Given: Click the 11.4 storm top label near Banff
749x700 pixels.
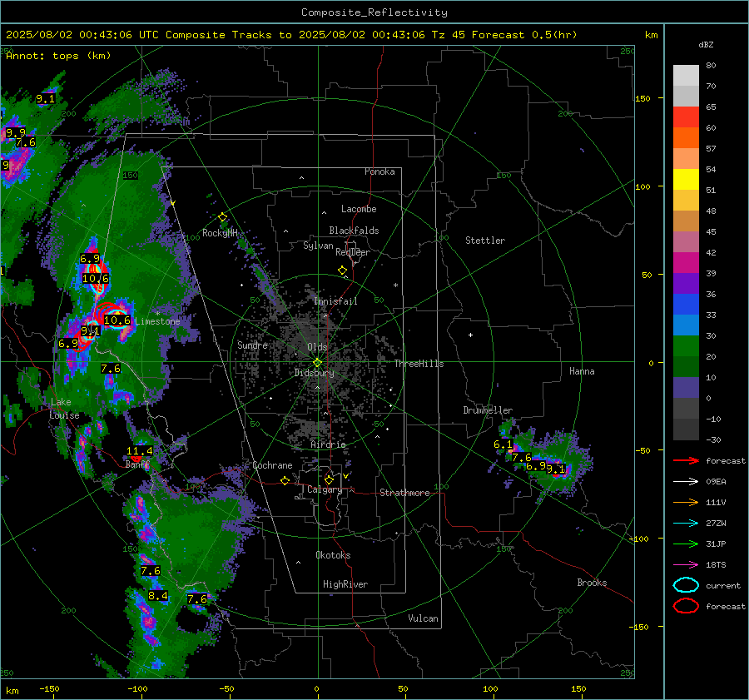Looking at the screenshot, I should (x=140, y=450).
